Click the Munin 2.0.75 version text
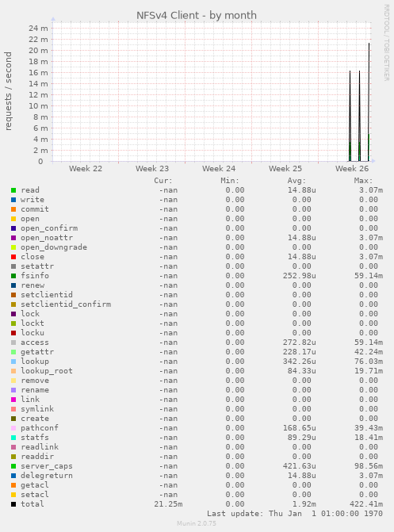 point(197,523)
